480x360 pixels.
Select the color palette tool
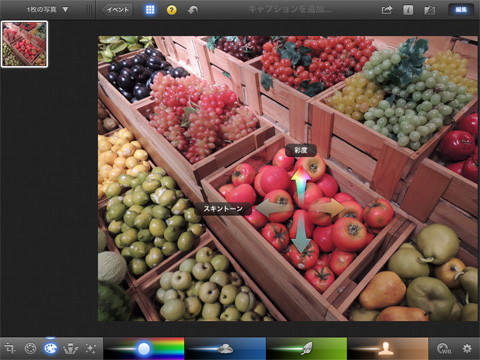(50, 349)
